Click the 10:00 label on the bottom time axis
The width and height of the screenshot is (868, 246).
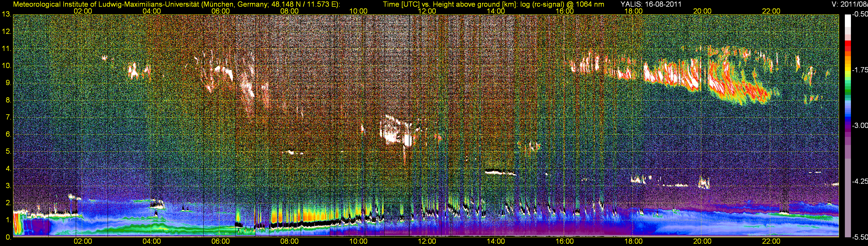(x=358, y=242)
